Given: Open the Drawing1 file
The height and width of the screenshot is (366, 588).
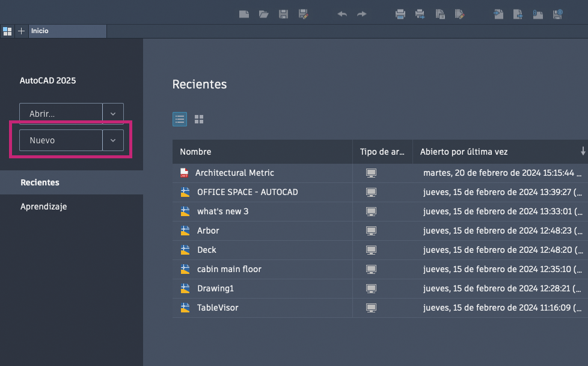Looking at the screenshot, I should (x=215, y=288).
